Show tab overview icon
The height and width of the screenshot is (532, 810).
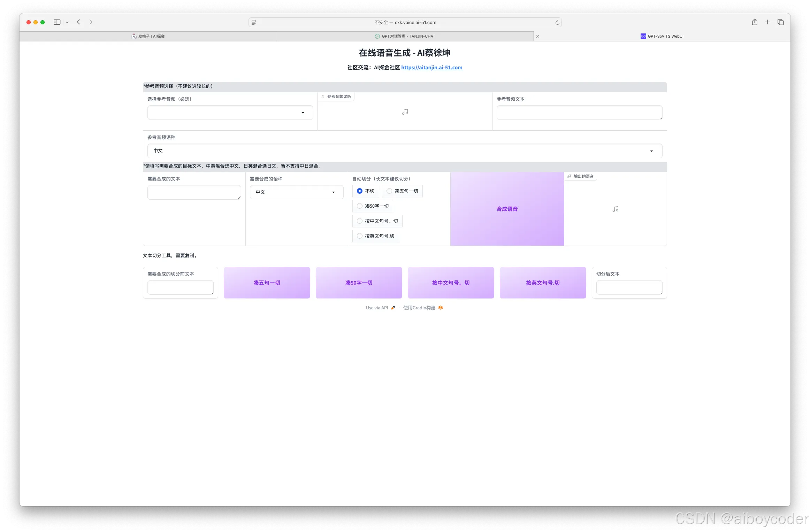click(x=781, y=22)
